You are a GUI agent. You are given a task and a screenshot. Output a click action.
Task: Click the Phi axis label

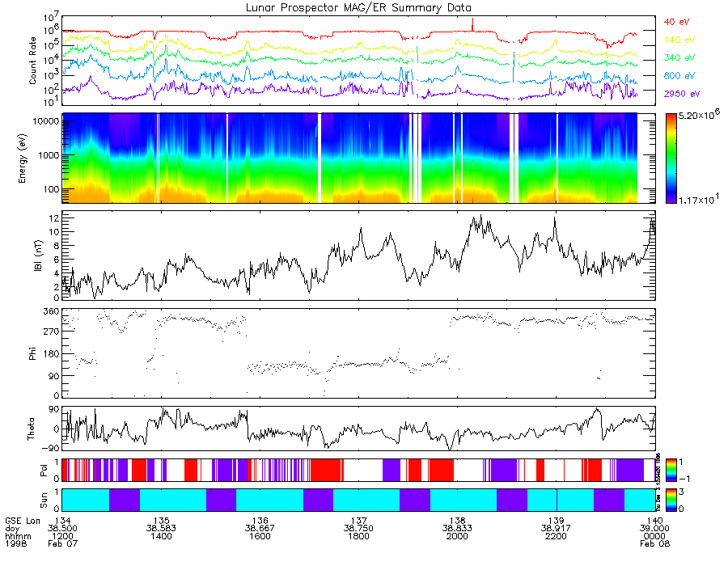point(32,353)
